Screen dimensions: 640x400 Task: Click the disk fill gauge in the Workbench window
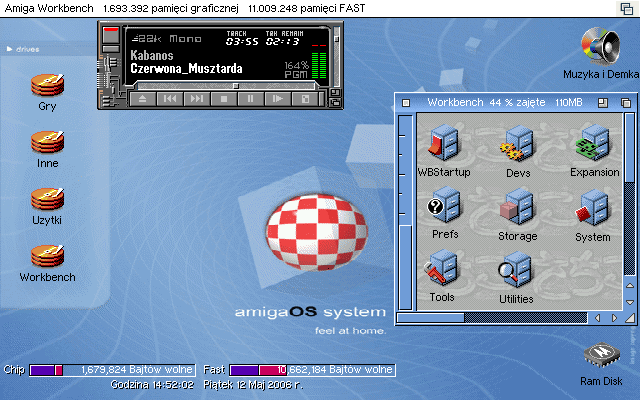pyautogui.click(x=405, y=212)
